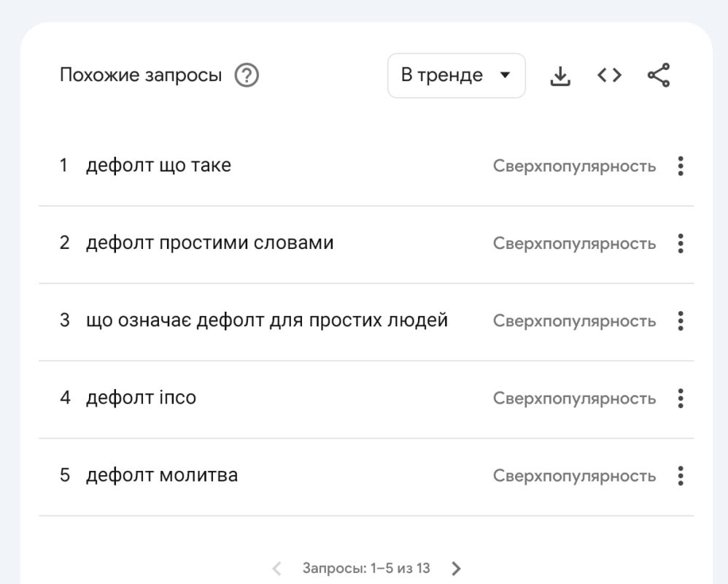728x584 pixels.
Task: Open options menu for 'дефолт що таке'
Action: [680, 166]
